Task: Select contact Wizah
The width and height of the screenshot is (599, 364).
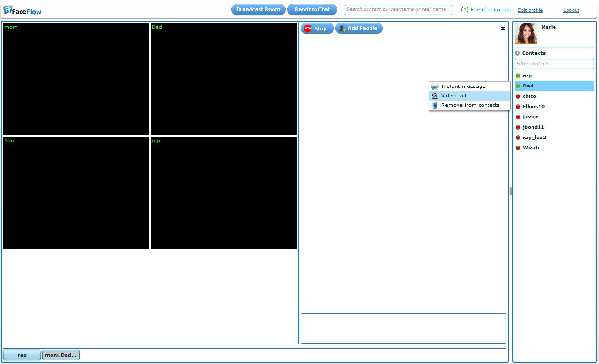Action: point(555,148)
